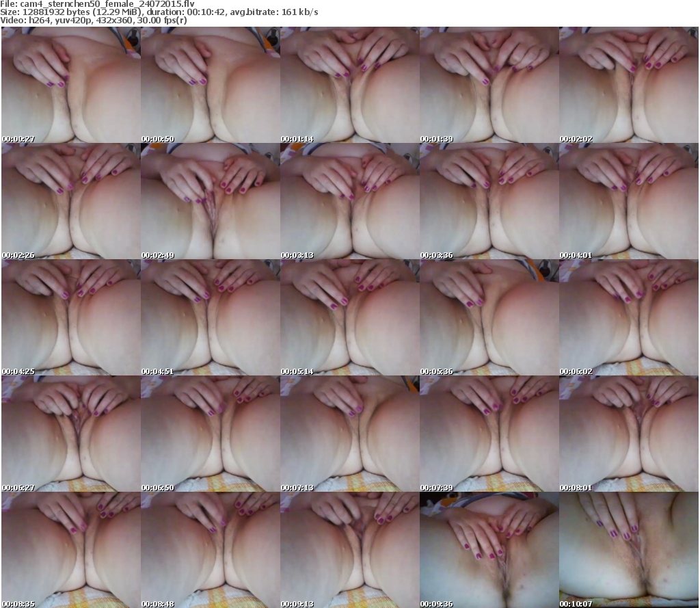Open the thumbnail timestamped 00:06:02
The image size is (700, 608).
[628, 317]
